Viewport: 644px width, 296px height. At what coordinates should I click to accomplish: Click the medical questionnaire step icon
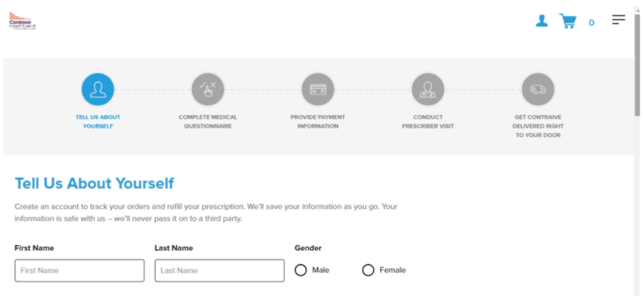[208, 89]
